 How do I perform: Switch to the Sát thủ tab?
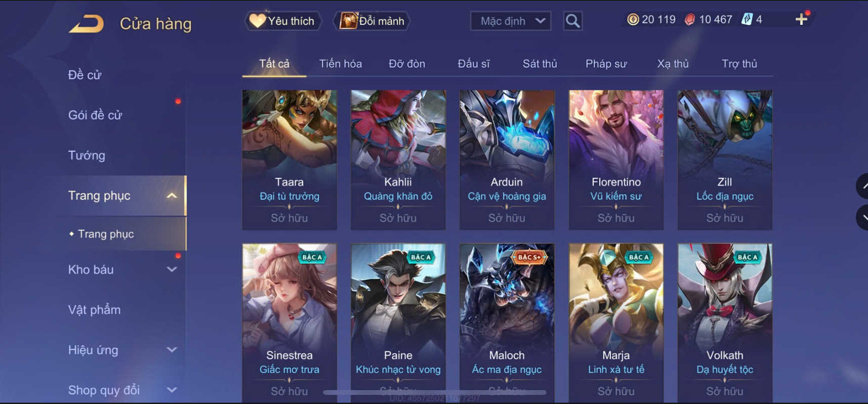540,64
